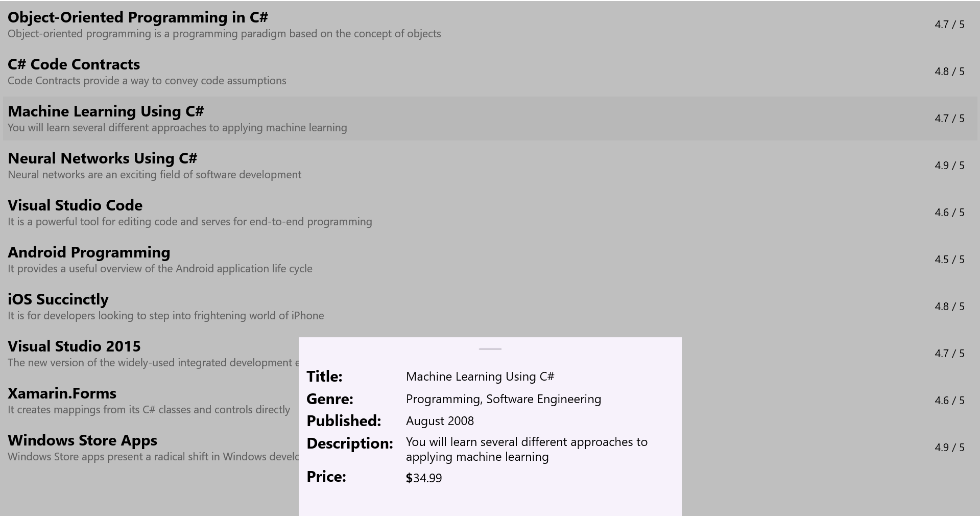Viewport: 980px width, 516px height.
Task: Click the Programming, Software Engineering genre text
Action: tap(503, 399)
